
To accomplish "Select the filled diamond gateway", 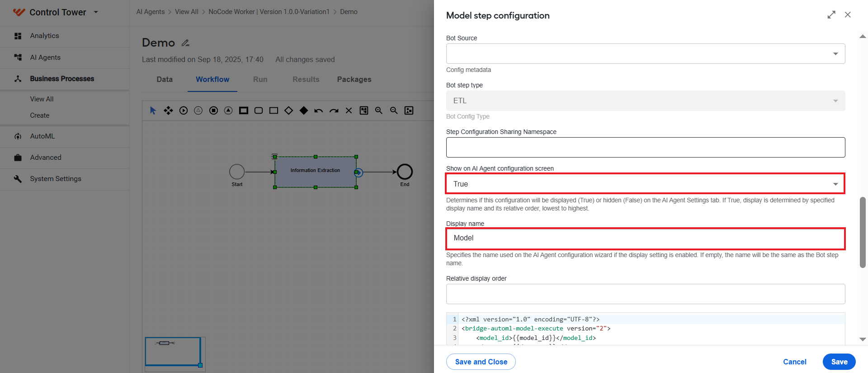I will 304,110.
